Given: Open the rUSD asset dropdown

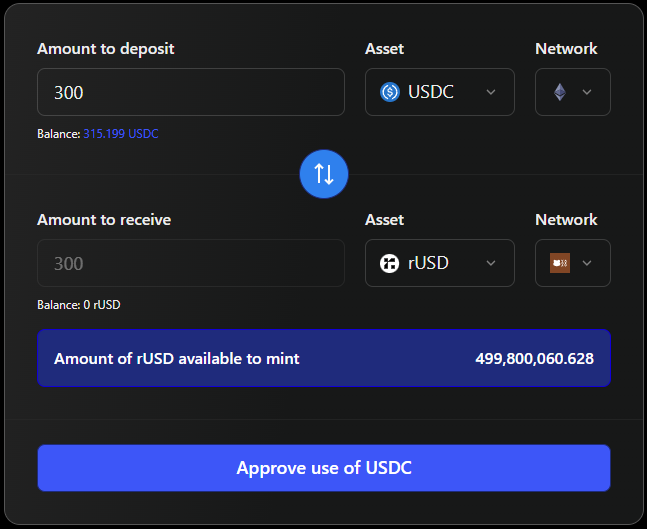Looking at the screenshot, I should [x=440, y=263].
